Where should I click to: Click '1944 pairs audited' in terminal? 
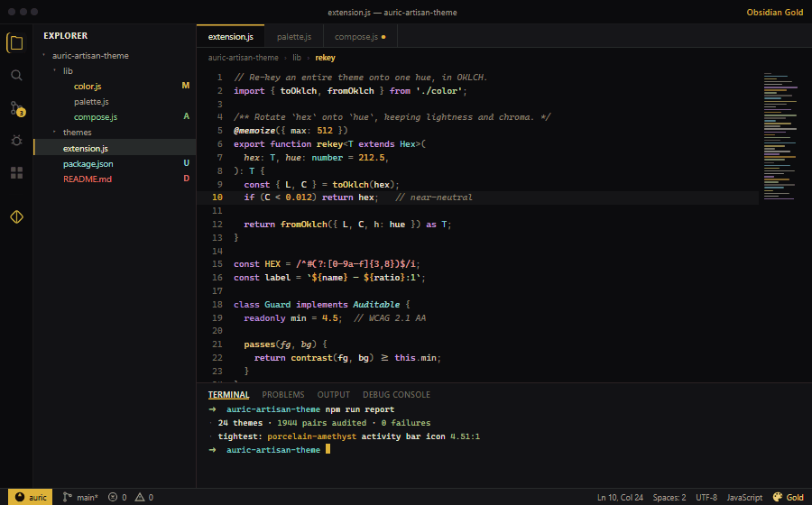tap(321, 423)
